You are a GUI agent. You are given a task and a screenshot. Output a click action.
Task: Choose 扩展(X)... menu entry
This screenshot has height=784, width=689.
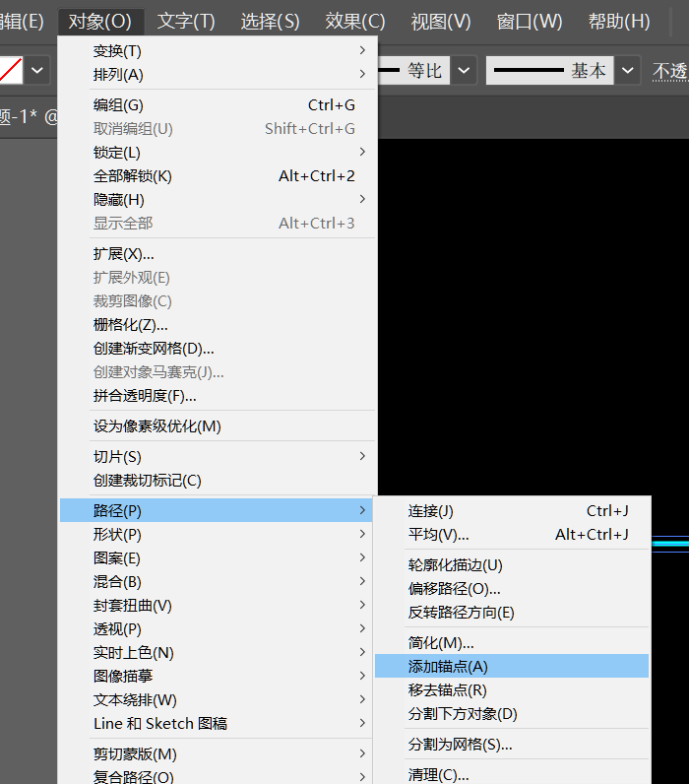[217, 254]
